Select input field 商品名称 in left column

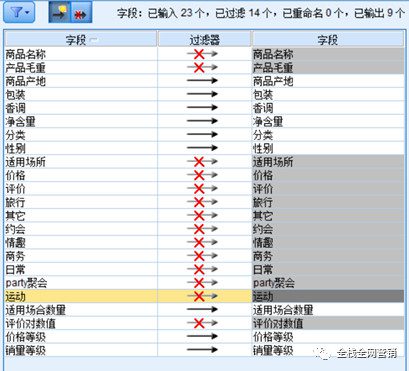(x=80, y=54)
